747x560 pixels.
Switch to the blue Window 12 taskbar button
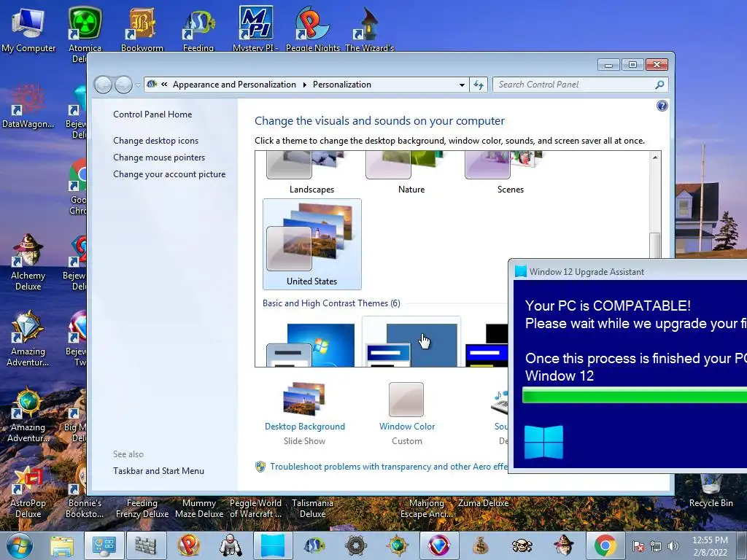(273, 545)
